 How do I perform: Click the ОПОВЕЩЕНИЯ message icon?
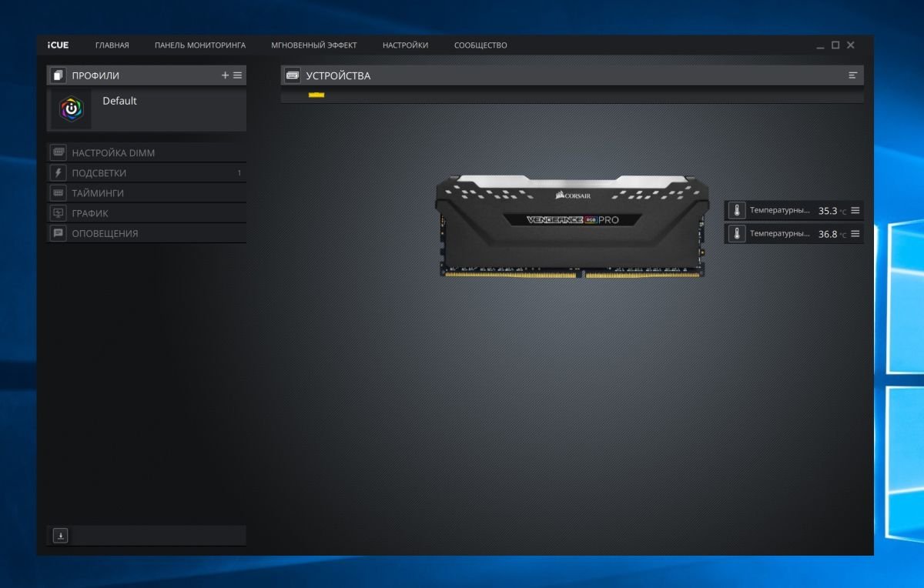pyautogui.click(x=58, y=232)
